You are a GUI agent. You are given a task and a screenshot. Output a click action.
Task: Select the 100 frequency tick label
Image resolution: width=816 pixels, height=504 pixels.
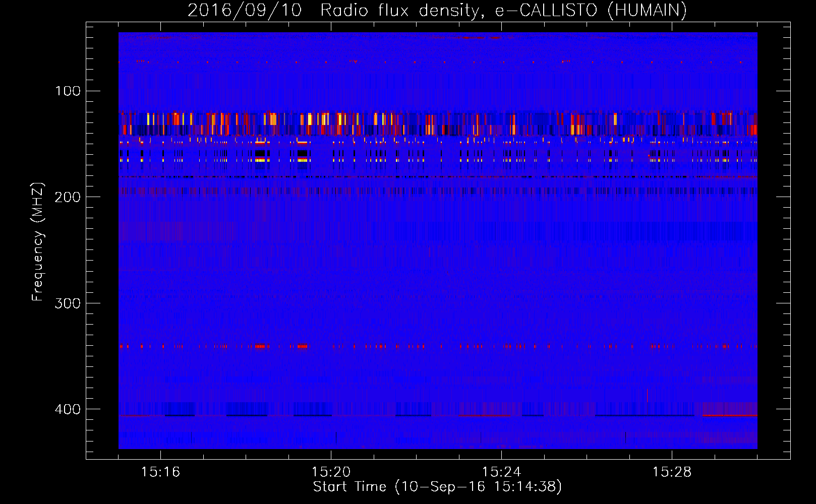click(68, 91)
